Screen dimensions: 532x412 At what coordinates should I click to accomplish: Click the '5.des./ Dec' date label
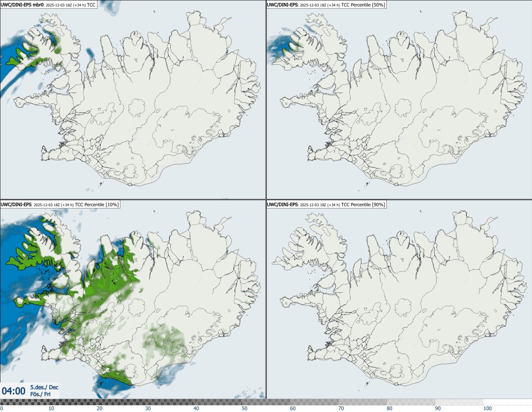pos(44,387)
